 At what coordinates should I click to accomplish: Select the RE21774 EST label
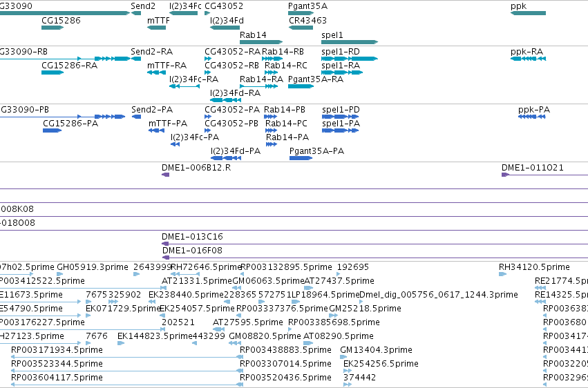561,281
